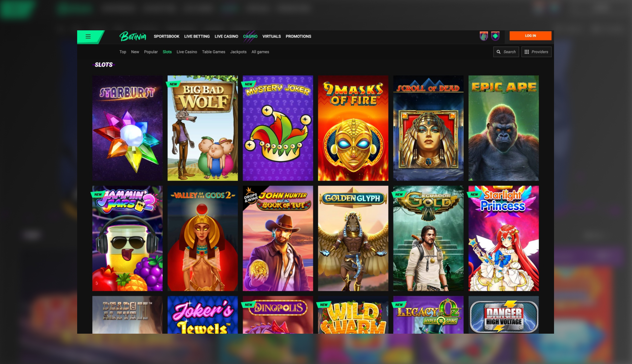This screenshot has width=632, height=364.
Task: Play the Starlight Princess slot
Action: [503, 238]
